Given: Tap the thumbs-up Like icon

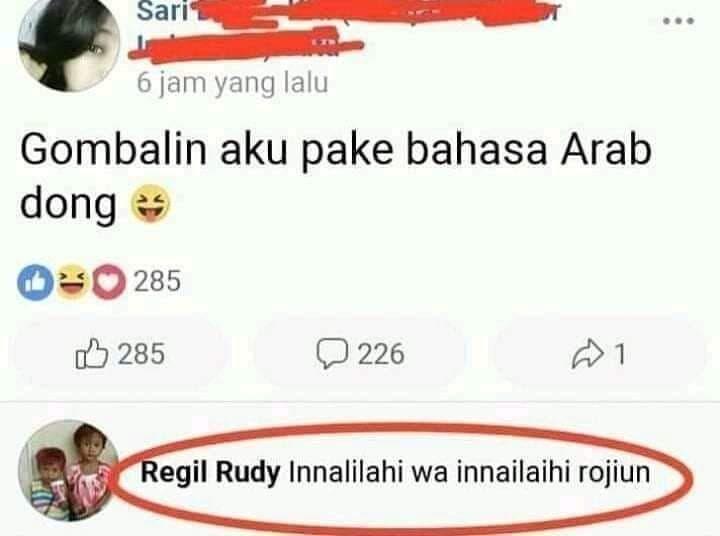Looking at the screenshot, I should pos(92,354).
